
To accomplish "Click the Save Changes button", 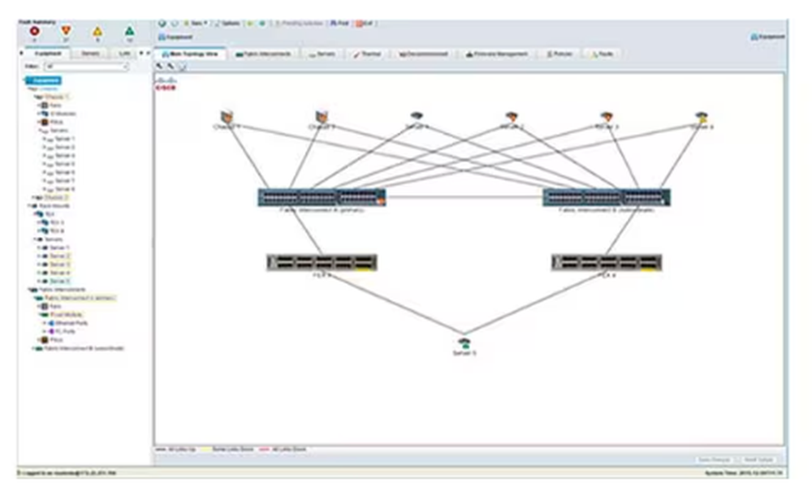I will coord(714,459).
